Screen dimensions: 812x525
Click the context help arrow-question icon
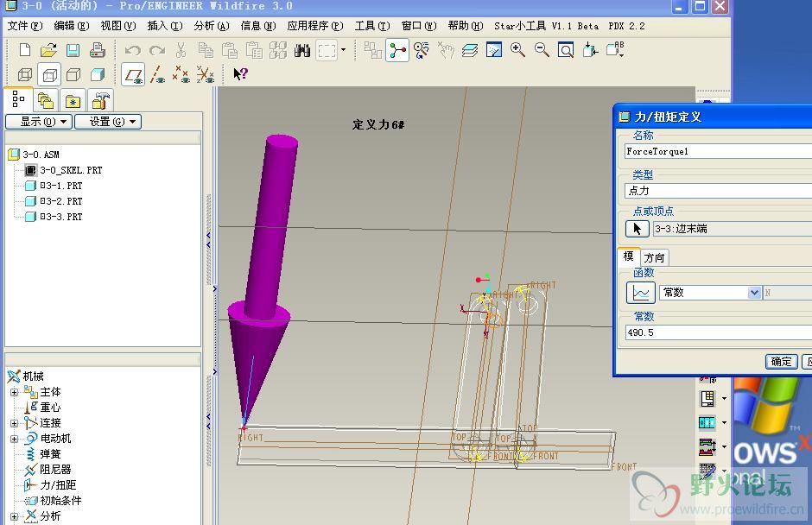point(241,74)
